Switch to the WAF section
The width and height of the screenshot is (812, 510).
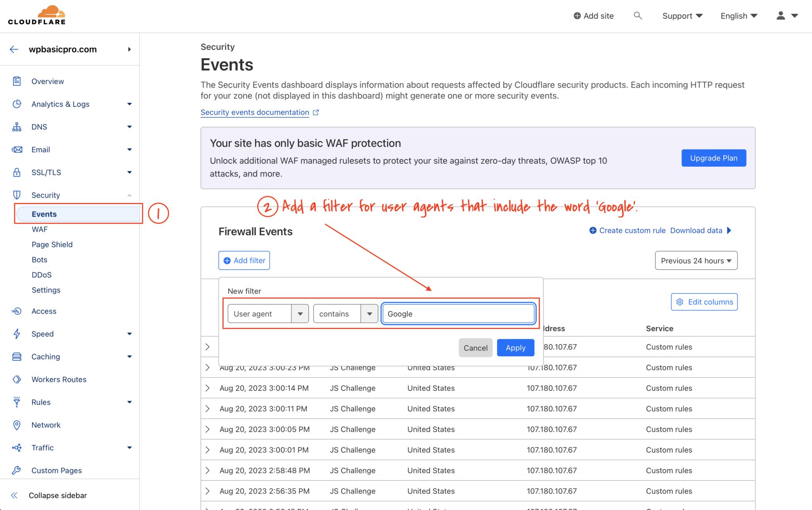point(40,229)
